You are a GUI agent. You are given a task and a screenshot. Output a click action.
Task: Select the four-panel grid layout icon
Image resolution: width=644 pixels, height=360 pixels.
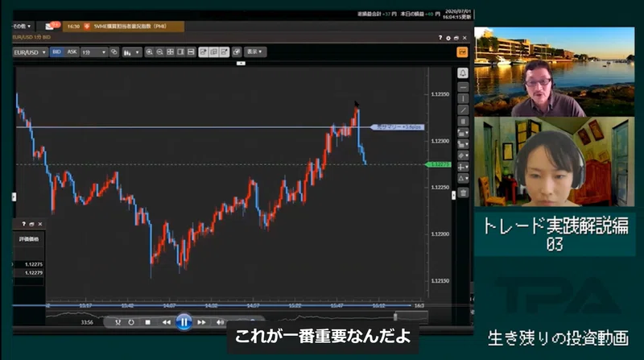[x=170, y=52]
